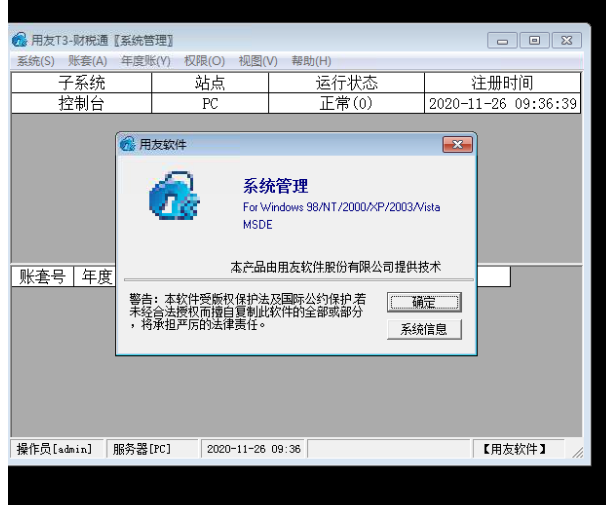Click the window resize grip
Screen dimensions: 606x505
click(x=578, y=452)
